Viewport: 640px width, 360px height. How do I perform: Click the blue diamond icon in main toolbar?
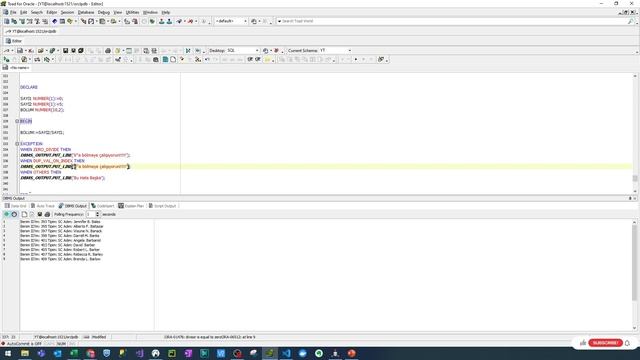click(54, 21)
